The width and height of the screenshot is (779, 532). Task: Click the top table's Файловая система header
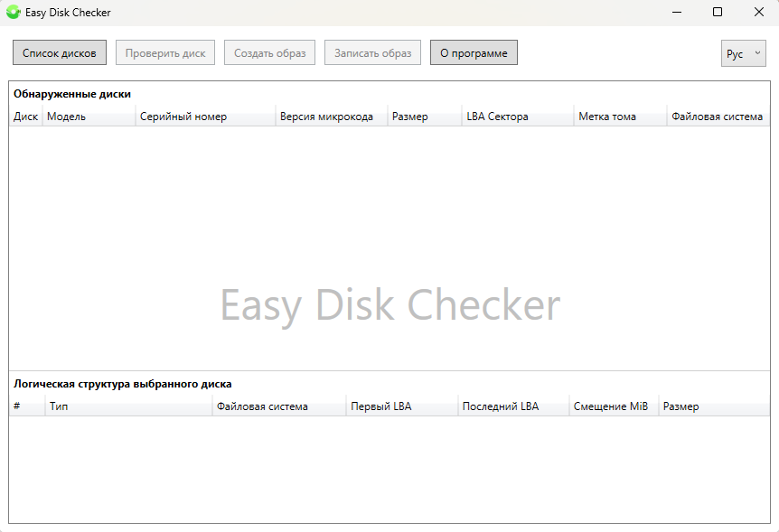pos(718,117)
